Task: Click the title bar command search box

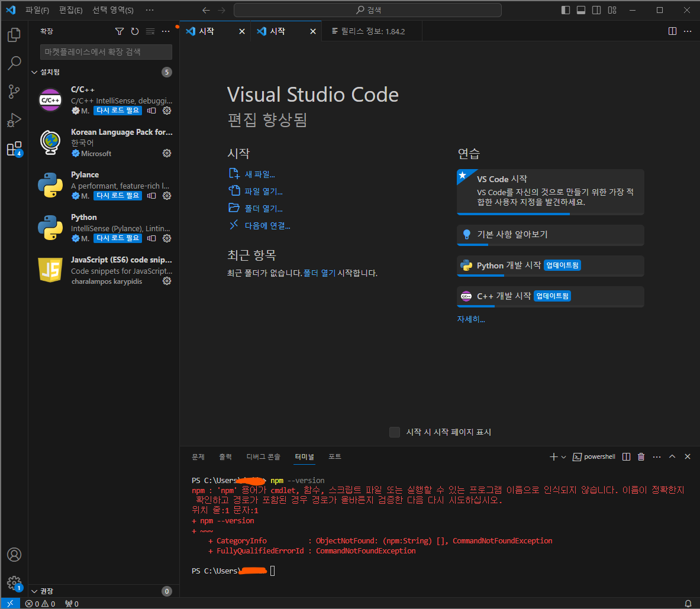Action: tap(367, 10)
